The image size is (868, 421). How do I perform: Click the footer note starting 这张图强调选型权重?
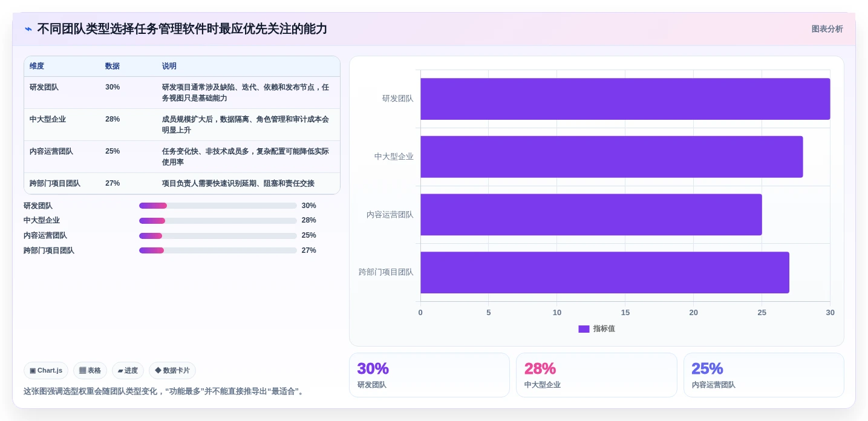click(x=165, y=391)
